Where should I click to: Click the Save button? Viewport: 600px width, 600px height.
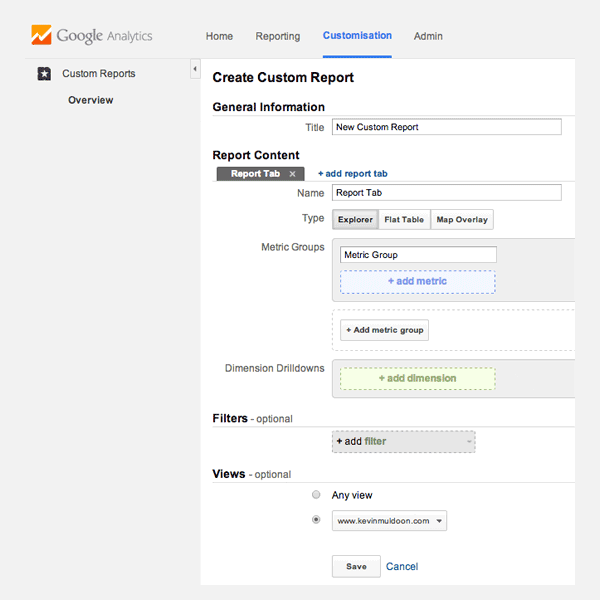[356, 567]
